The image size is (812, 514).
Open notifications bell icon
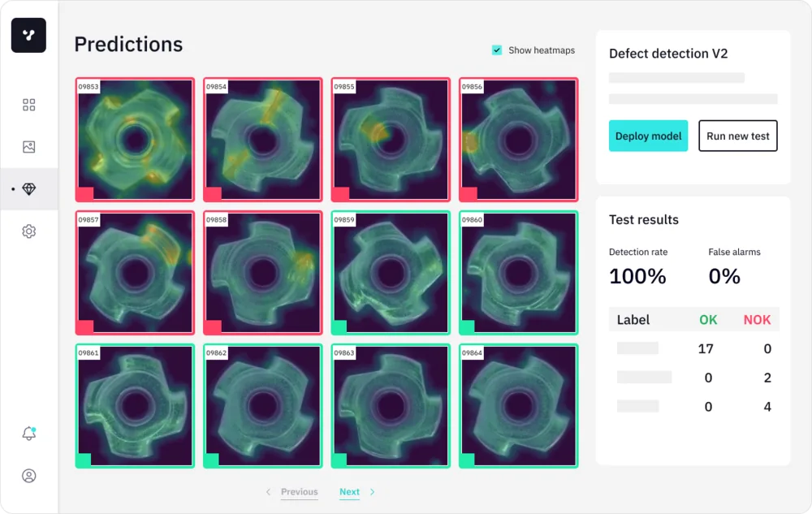coord(29,434)
